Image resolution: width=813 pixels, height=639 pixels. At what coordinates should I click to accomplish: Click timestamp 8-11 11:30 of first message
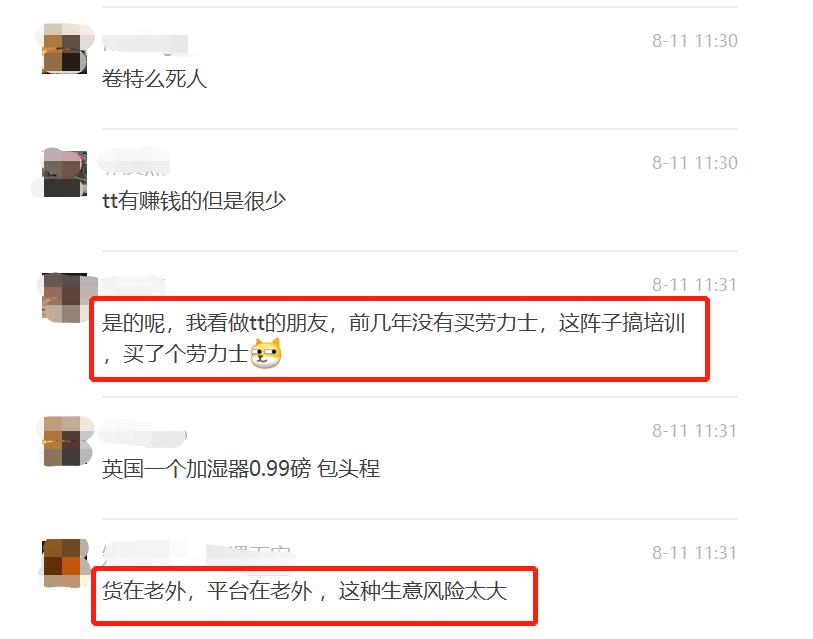click(695, 41)
